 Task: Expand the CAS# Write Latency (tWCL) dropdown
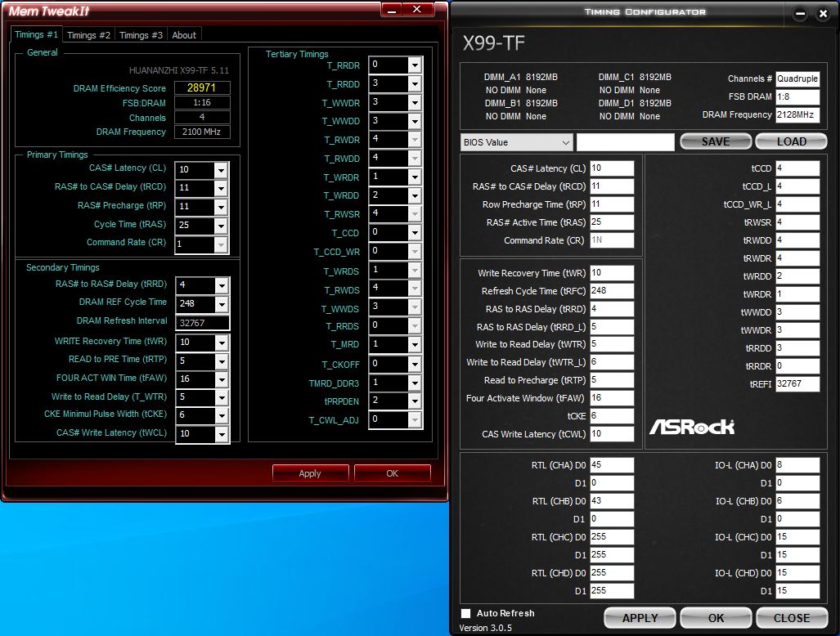[x=221, y=435]
